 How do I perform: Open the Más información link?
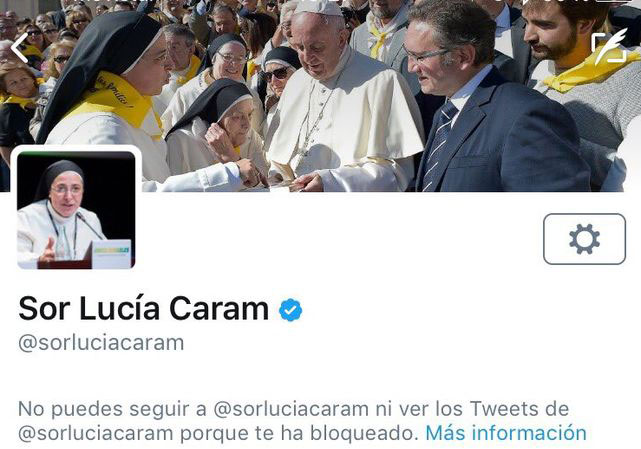click(506, 433)
